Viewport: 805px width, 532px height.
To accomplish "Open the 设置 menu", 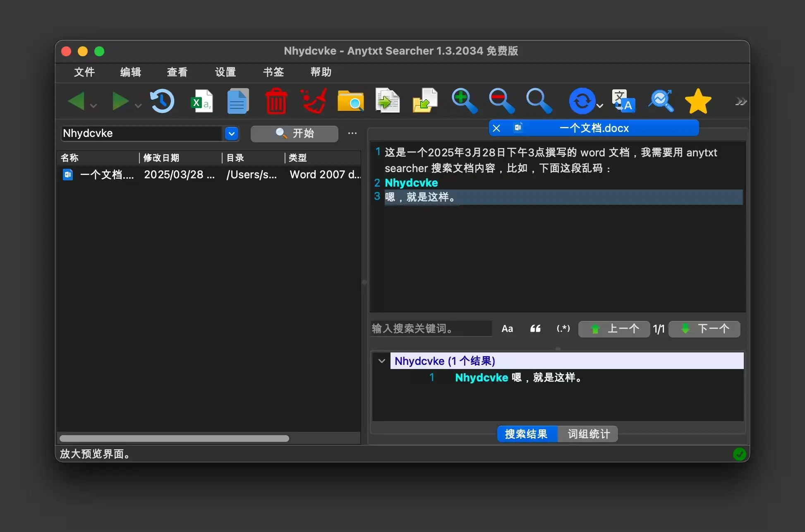I will (x=225, y=72).
